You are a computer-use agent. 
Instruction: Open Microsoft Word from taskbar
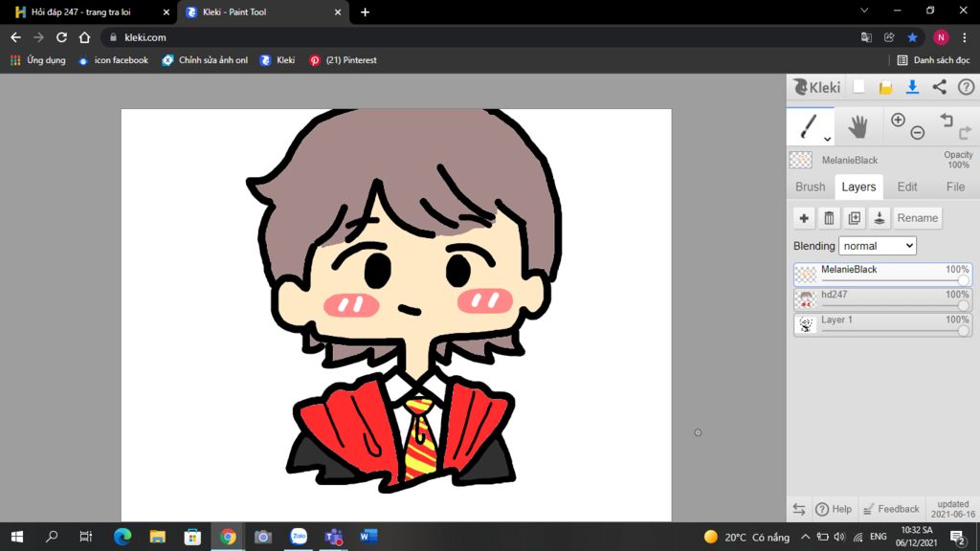point(368,537)
